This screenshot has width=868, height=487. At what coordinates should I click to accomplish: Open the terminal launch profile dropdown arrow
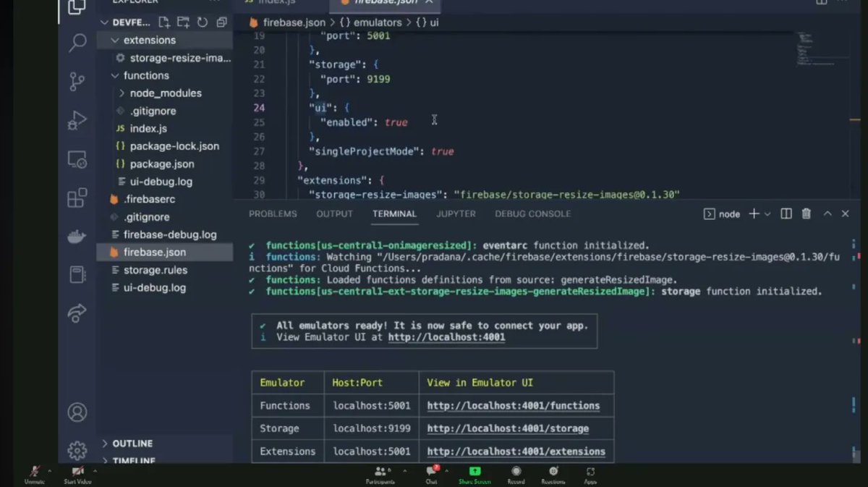click(x=767, y=213)
